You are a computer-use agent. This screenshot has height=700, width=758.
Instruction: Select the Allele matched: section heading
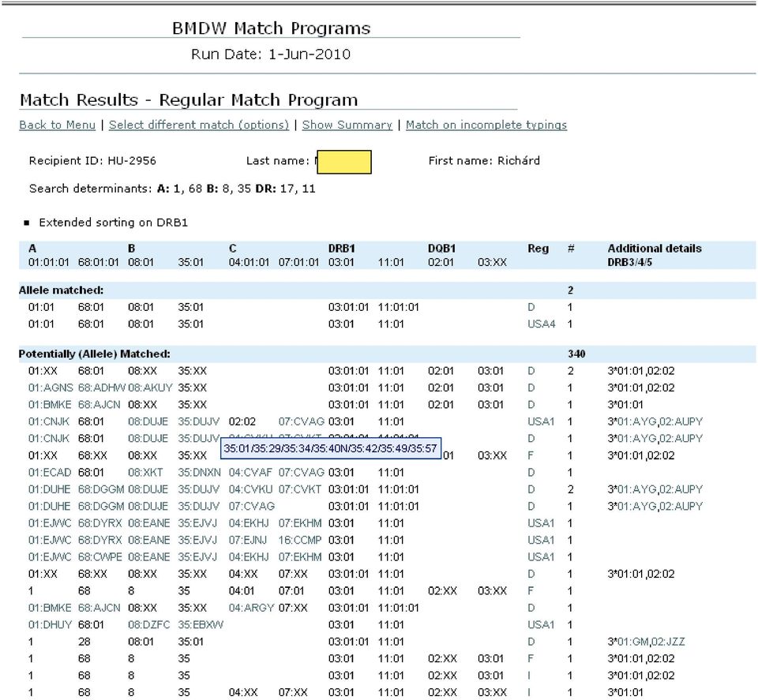click(x=61, y=290)
